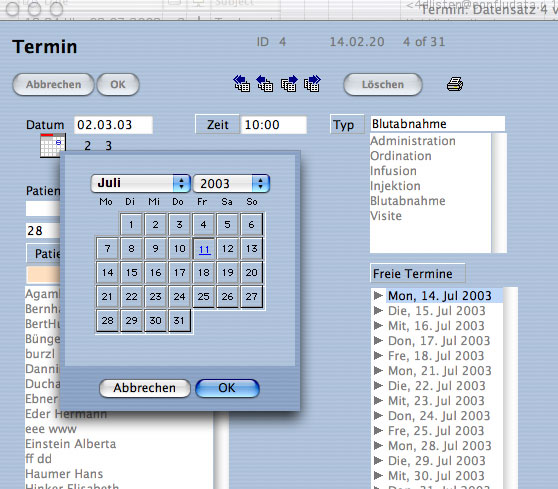Go to the last record icon
This screenshot has width=558, height=489.
click(x=312, y=84)
